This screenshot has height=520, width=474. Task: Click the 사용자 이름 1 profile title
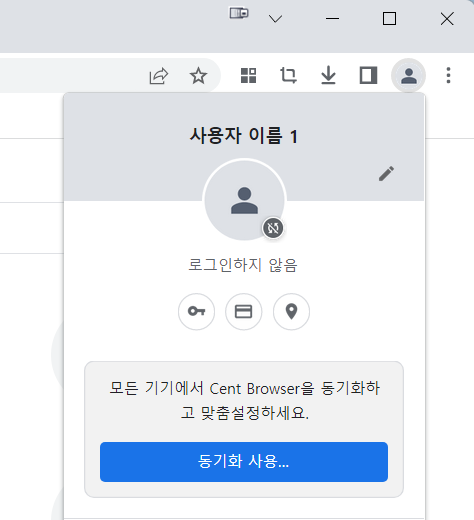(x=244, y=136)
